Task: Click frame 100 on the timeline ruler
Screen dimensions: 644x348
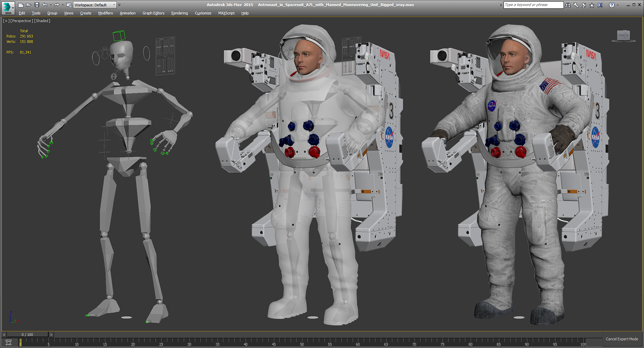Action: click(x=583, y=342)
